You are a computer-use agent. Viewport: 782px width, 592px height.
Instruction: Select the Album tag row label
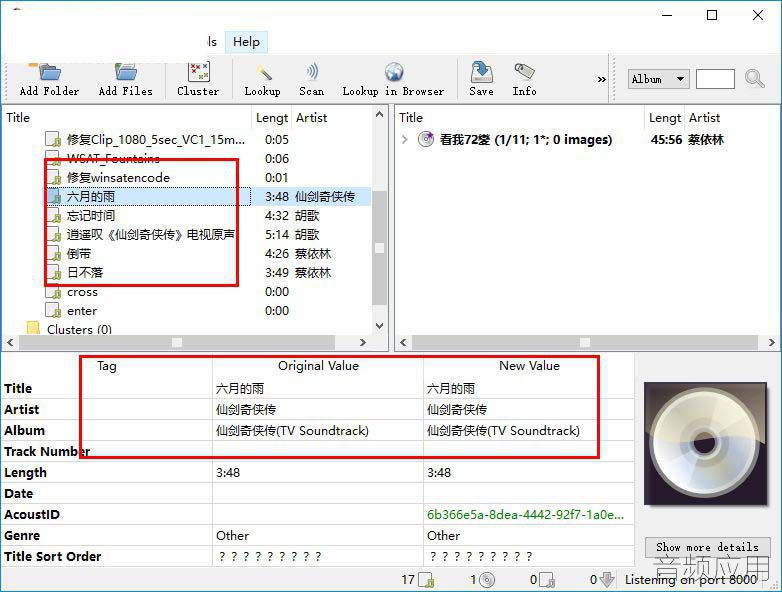(24, 430)
